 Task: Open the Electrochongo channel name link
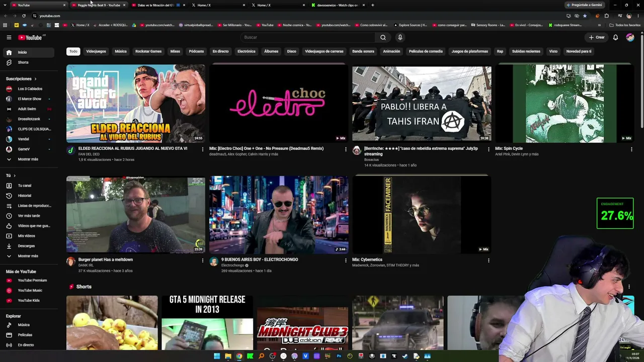click(232, 265)
